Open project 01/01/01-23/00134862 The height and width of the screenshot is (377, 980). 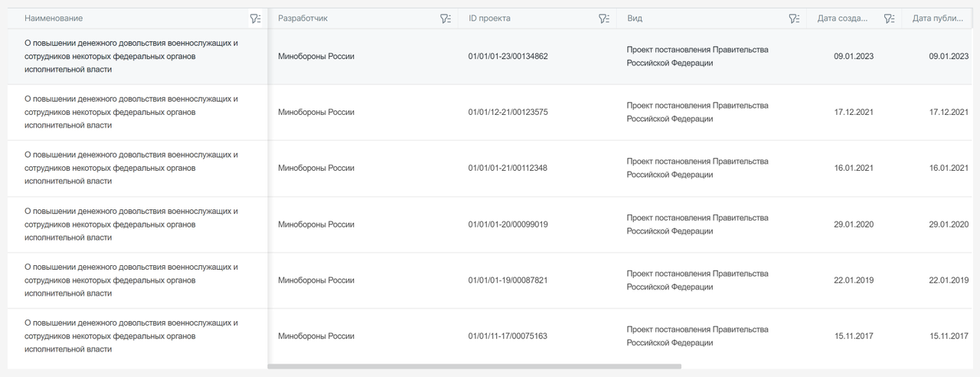pyautogui.click(x=508, y=57)
